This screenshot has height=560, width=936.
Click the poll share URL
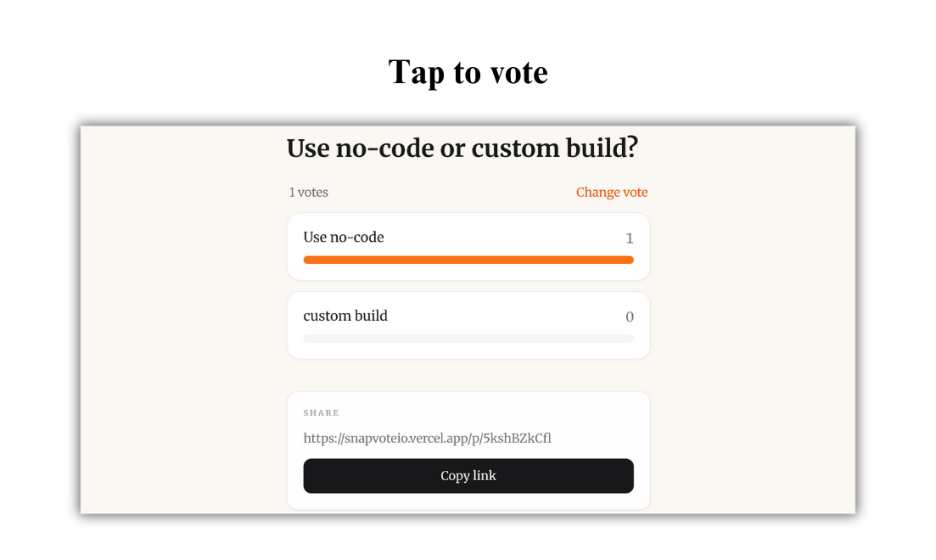pyautogui.click(x=427, y=438)
